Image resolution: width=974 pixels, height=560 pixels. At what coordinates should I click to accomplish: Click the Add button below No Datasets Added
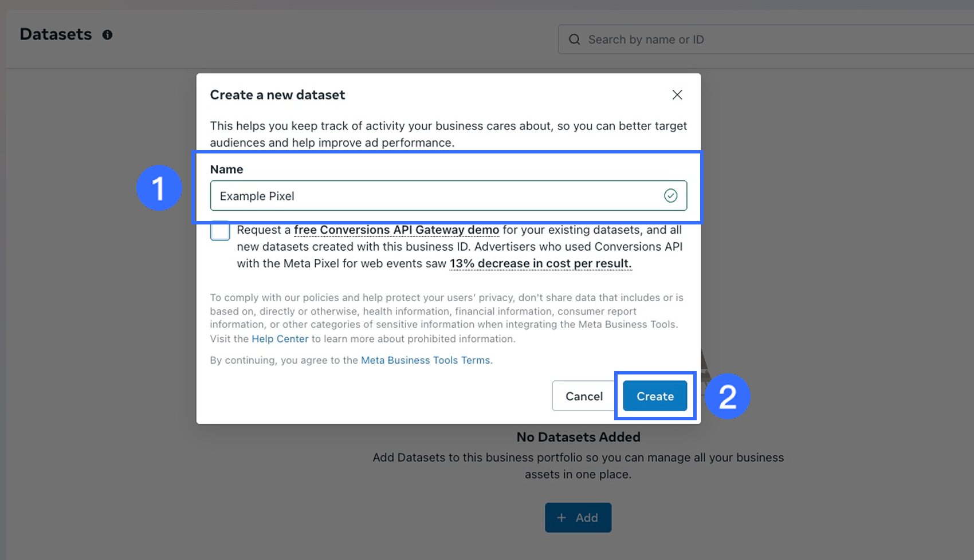(578, 518)
